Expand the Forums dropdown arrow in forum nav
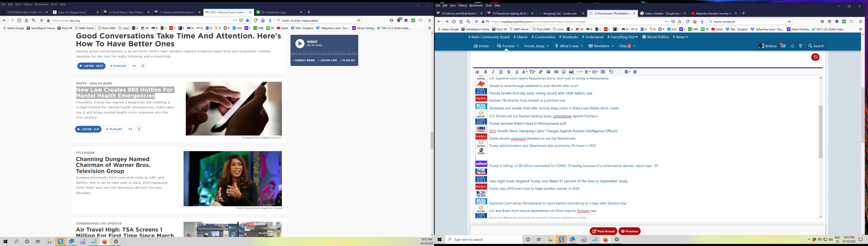Screen dimensions: 868x246 pyautogui.click(x=518, y=46)
